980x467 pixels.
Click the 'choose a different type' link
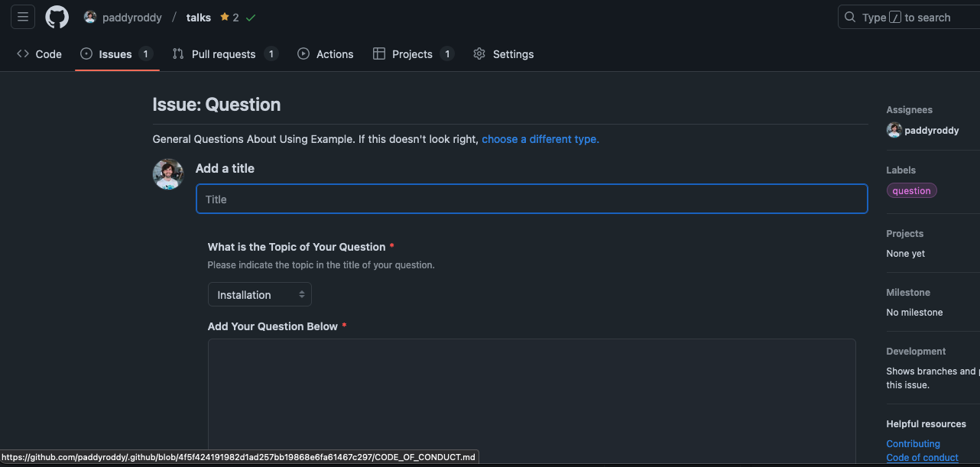[x=540, y=139]
